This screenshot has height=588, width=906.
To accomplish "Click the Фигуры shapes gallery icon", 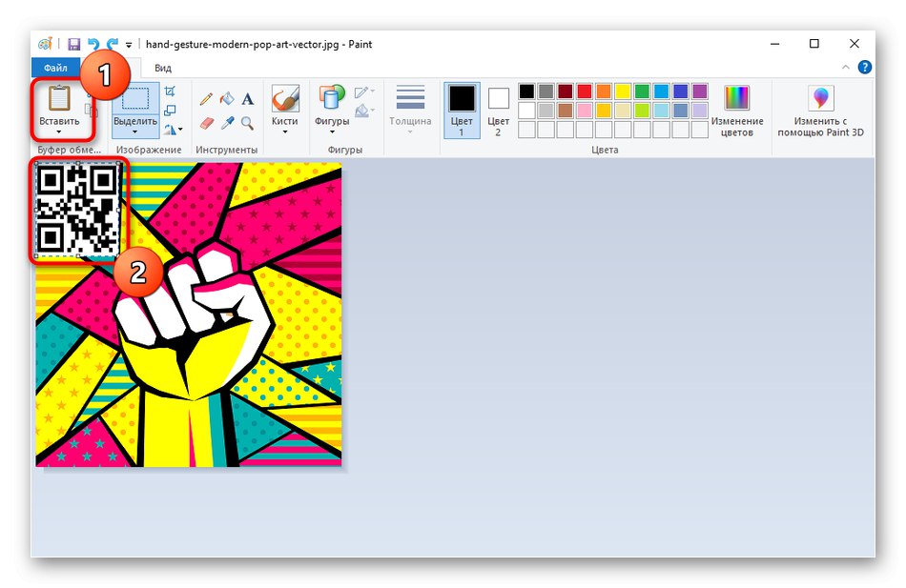I will point(332,97).
